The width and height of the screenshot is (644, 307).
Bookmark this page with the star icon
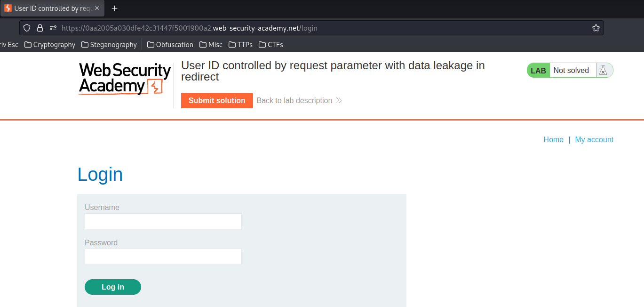pyautogui.click(x=596, y=28)
